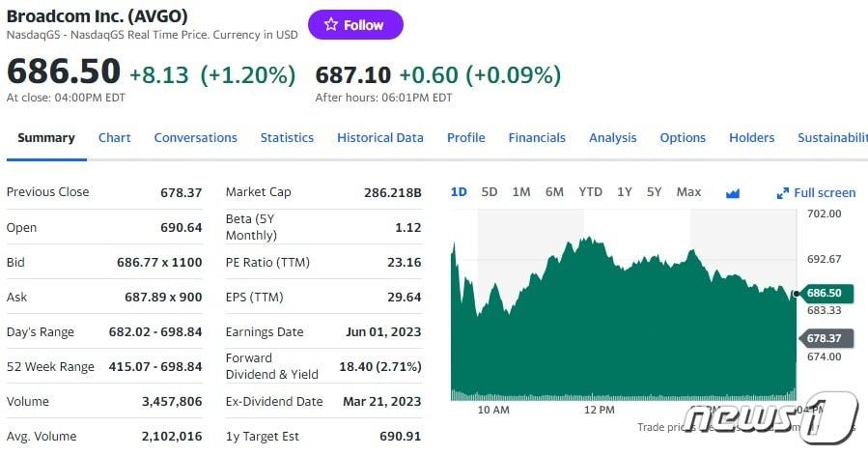The image size is (868, 456).
Task: Switch chart range to 6M
Action: tap(554, 191)
